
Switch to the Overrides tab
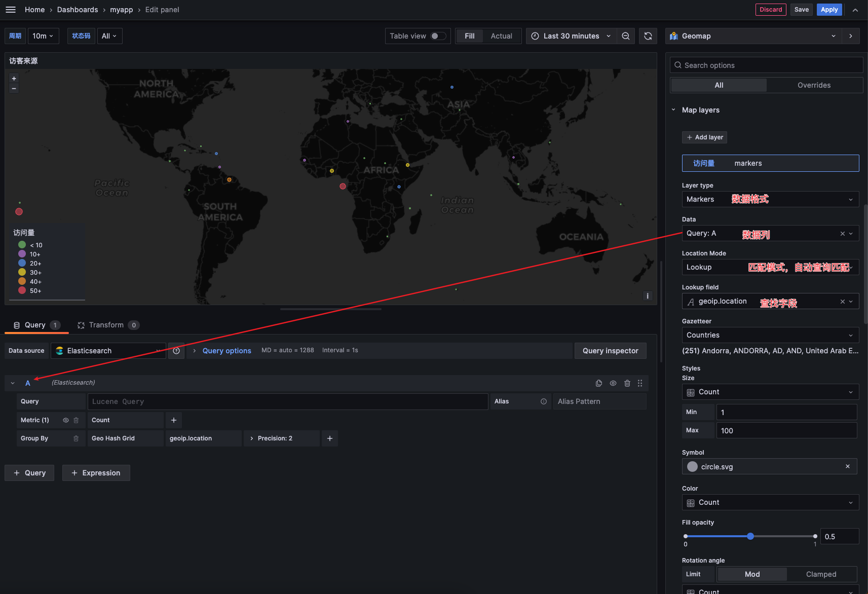(x=814, y=85)
